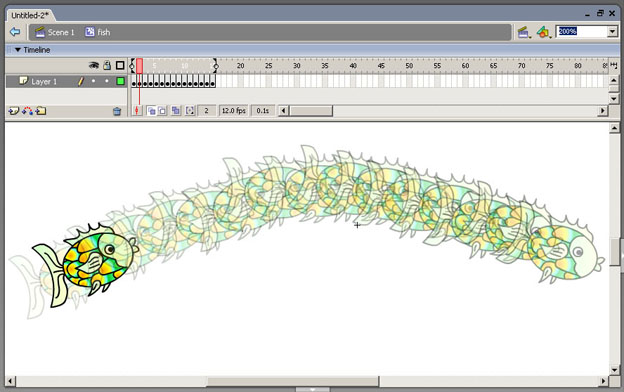Click the 200% zoom input field
This screenshot has height=392, width=624.
(x=581, y=31)
